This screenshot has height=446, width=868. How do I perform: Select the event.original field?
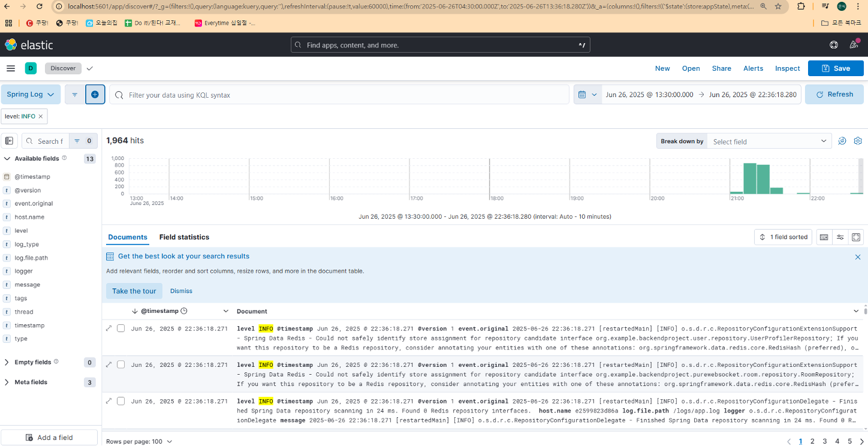[34, 204]
